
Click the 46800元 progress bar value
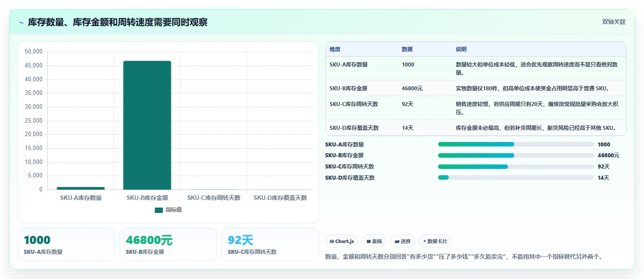pos(609,155)
